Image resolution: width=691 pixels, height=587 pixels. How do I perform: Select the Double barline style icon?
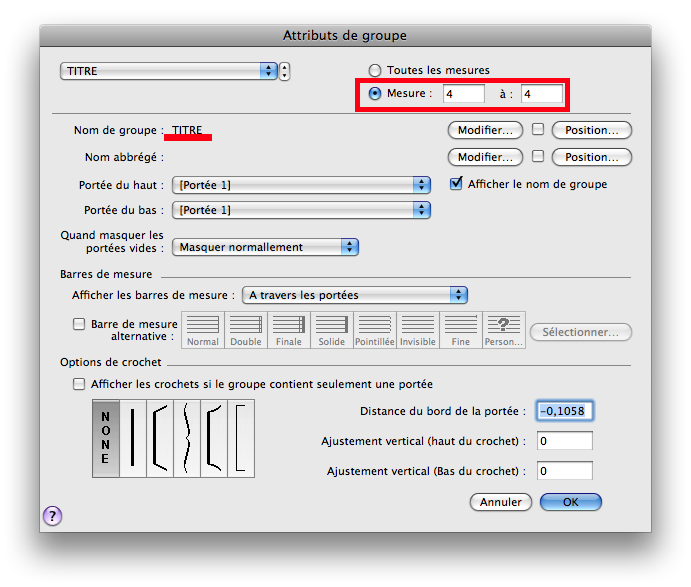point(246,329)
